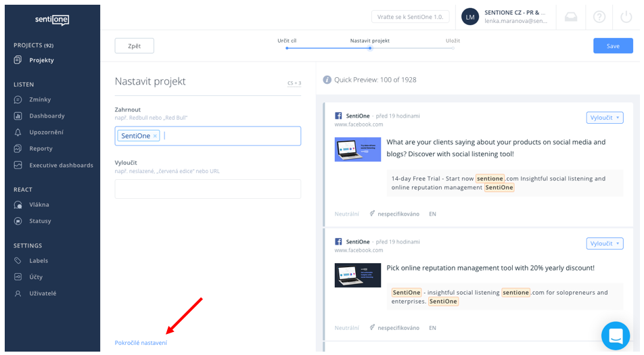Screen dimensions: 644x355
Task: Open Vyloučit dropdown on first post
Action: point(604,118)
